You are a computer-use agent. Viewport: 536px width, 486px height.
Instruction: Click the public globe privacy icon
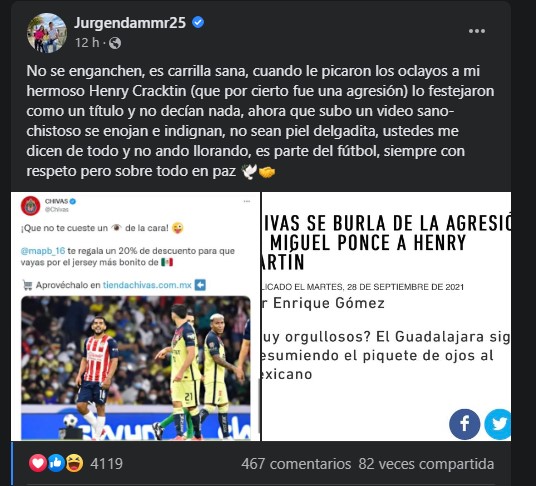115,43
